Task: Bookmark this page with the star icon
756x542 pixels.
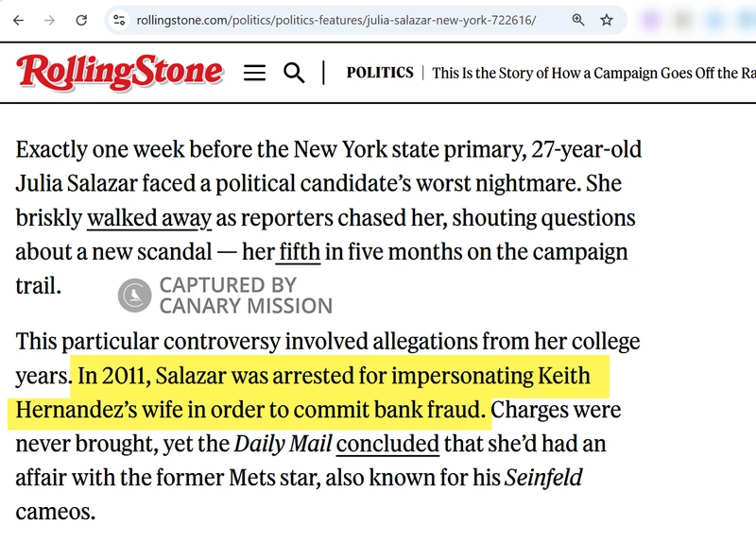Action: [607, 20]
